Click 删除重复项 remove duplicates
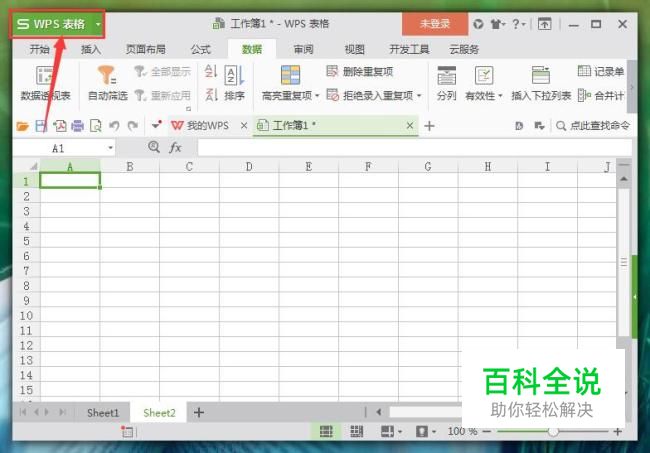This screenshot has height=453, width=650. (x=359, y=72)
